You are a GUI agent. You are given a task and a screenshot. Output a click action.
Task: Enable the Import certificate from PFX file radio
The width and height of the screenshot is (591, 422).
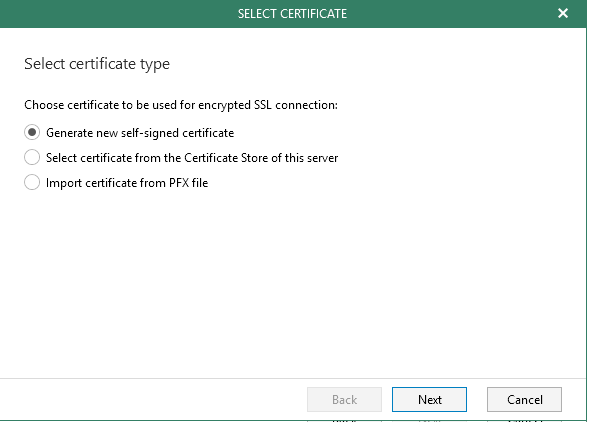pyautogui.click(x=32, y=182)
